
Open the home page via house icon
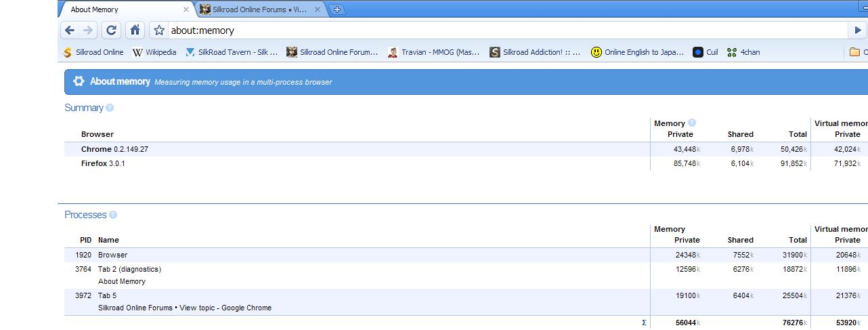[x=135, y=30]
